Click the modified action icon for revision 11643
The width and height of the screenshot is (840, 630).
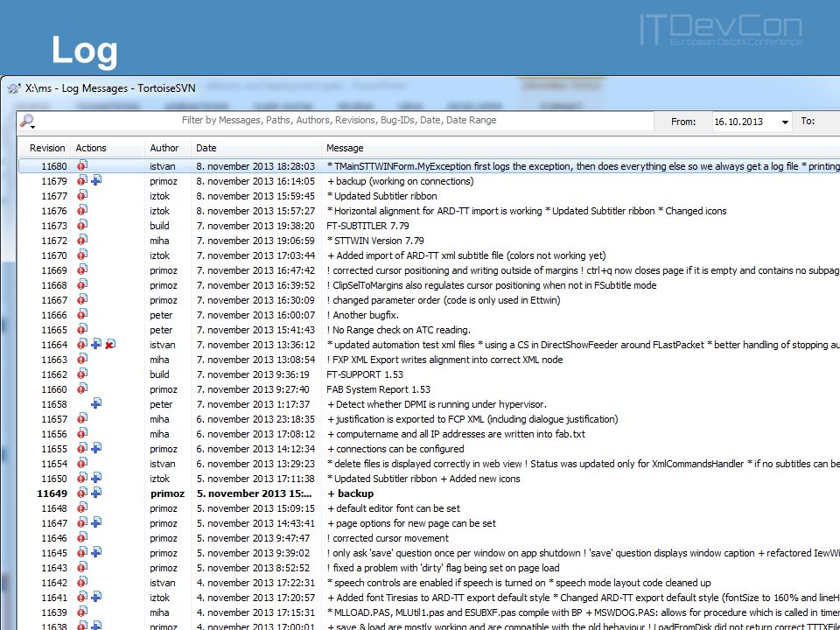pos(82,567)
